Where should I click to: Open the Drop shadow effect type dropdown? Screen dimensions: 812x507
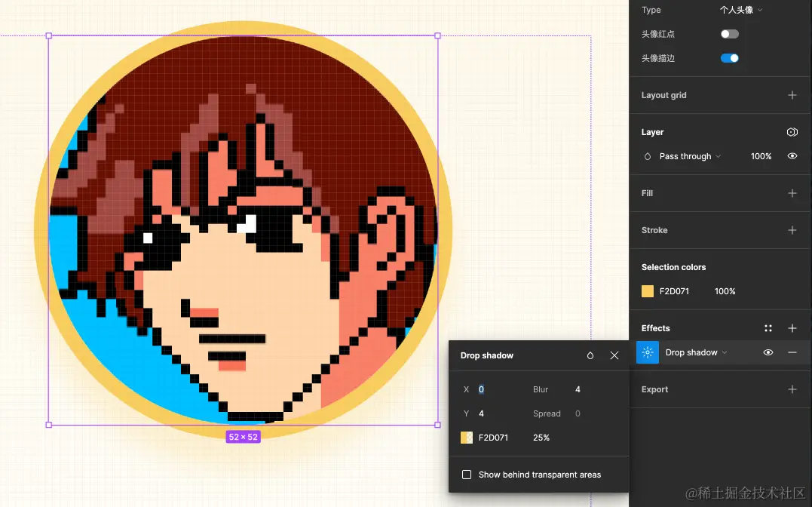(696, 352)
